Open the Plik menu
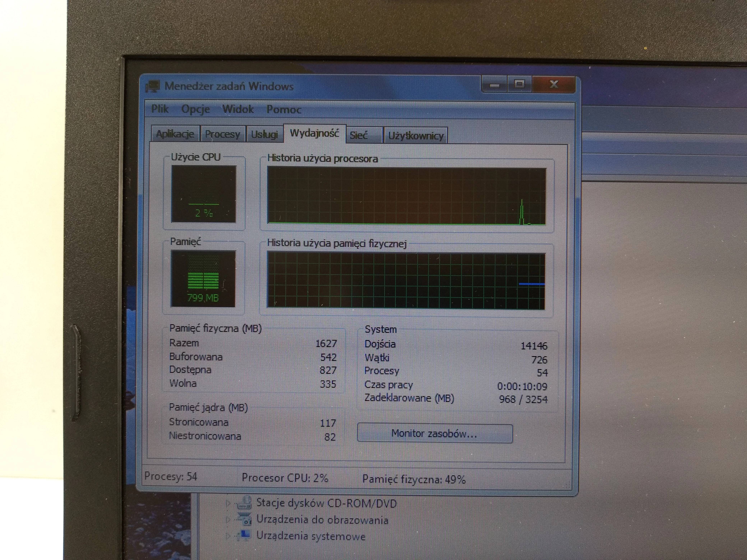 tap(160, 109)
